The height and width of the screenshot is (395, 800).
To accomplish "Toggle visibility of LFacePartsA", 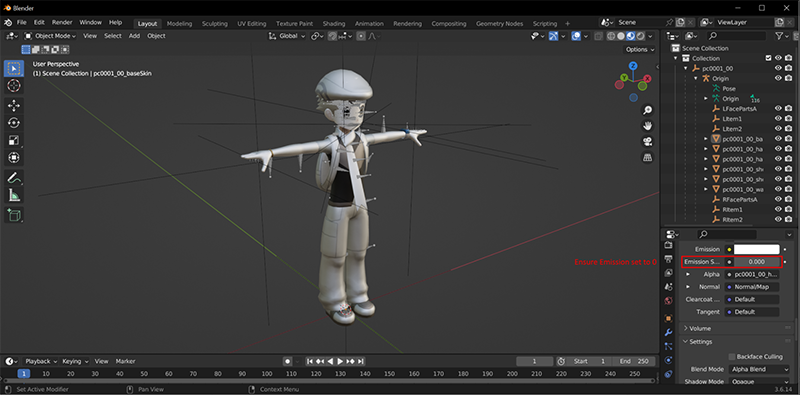I will click(x=779, y=109).
